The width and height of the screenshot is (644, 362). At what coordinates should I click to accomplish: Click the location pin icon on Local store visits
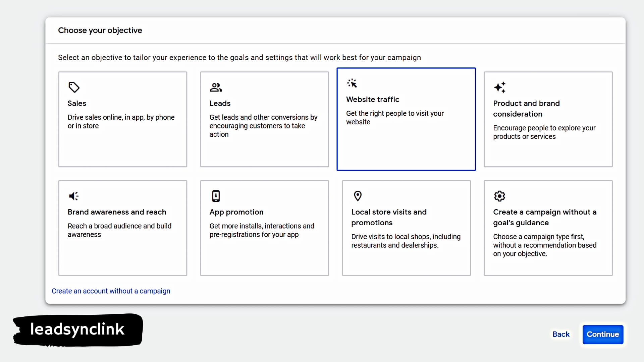(x=358, y=196)
